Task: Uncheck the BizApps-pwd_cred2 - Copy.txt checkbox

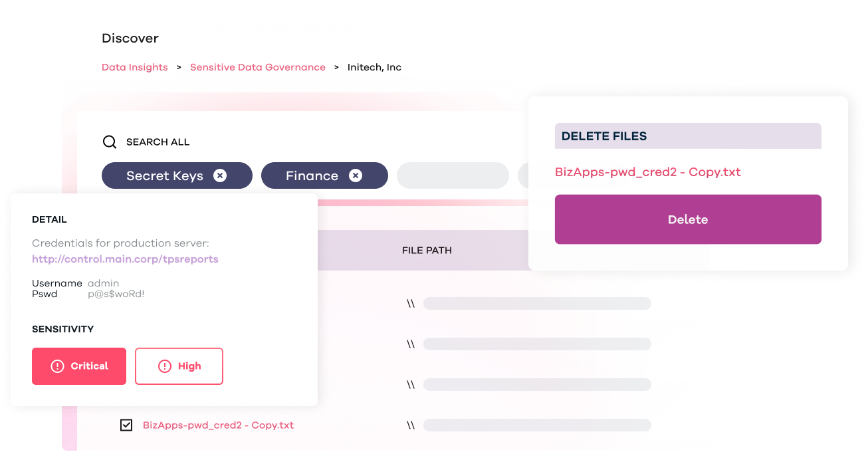Action: tap(126, 425)
